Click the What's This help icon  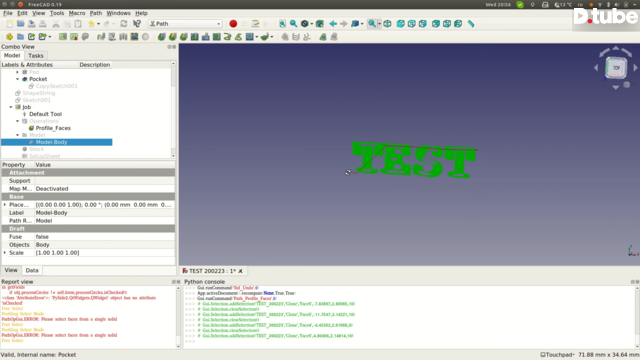point(137,24)
